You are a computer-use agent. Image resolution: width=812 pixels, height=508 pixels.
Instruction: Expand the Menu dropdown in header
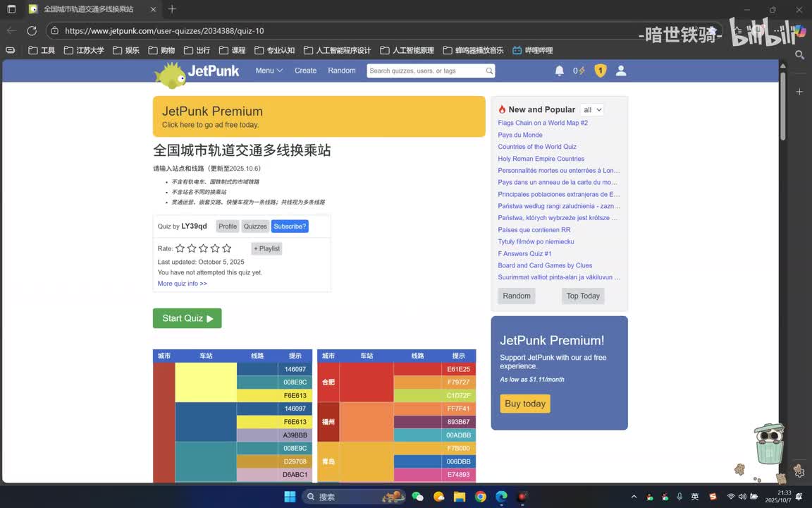[269, 71]
